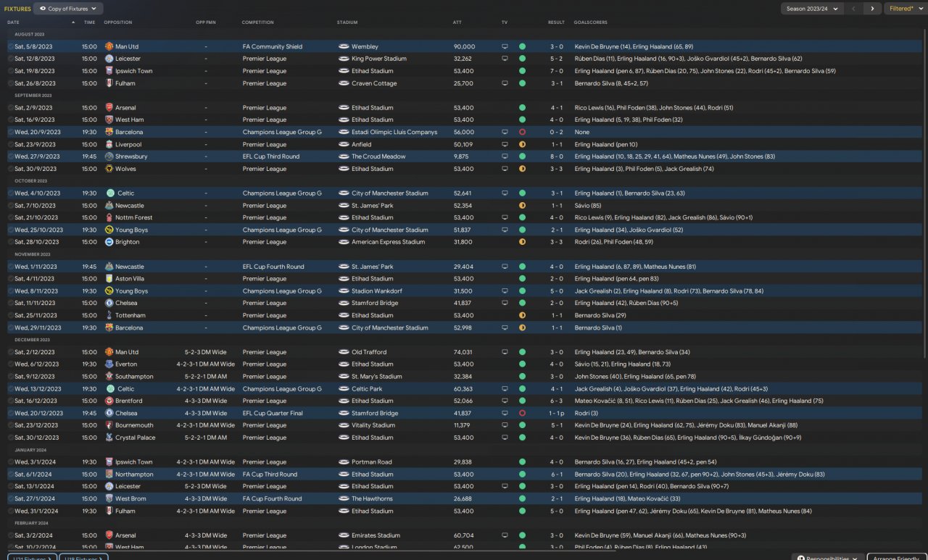Open the Responsibilities dropdown
The image size is (928, 560).
(x=828, y=558)
